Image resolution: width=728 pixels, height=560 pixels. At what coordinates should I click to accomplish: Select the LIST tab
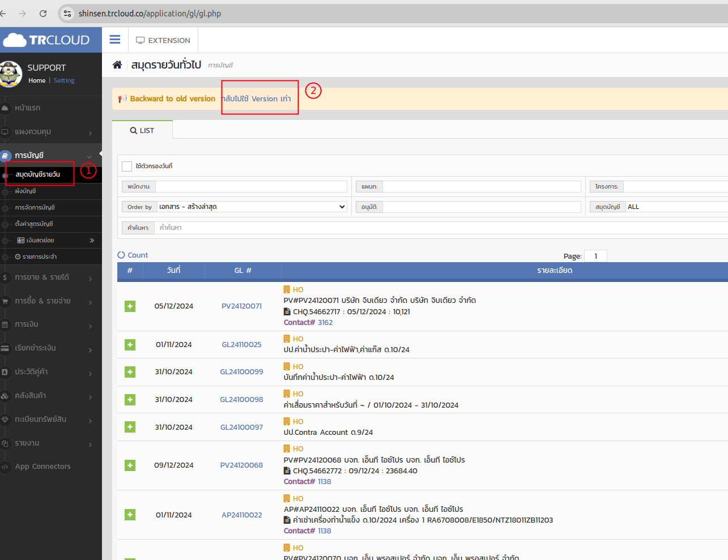click(142, 130)
